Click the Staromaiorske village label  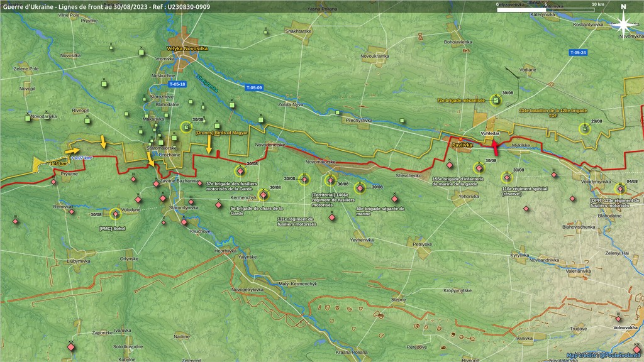click(x=162, y=148)
